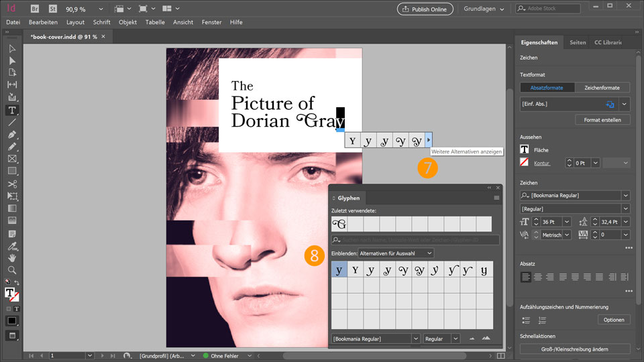Click the Publish Online button
Screen dimensions: 644x362
[425, 9]
